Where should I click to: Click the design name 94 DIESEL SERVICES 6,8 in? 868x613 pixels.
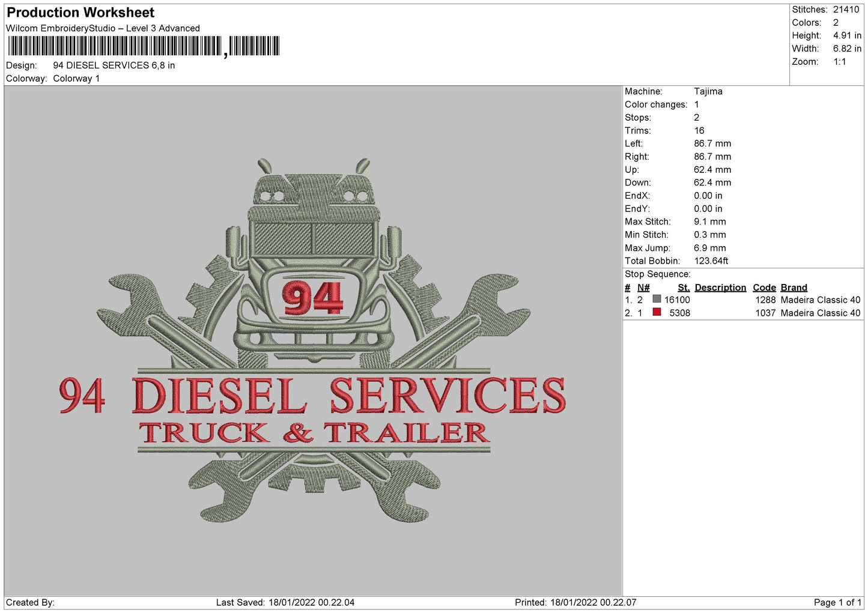coord(114,65)
